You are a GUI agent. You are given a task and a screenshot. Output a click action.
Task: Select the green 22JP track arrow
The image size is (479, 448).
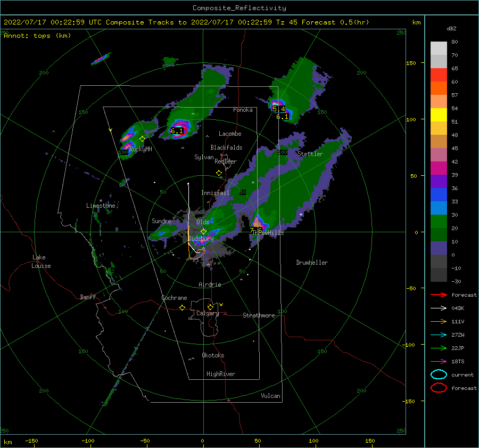tap(439, 348)
